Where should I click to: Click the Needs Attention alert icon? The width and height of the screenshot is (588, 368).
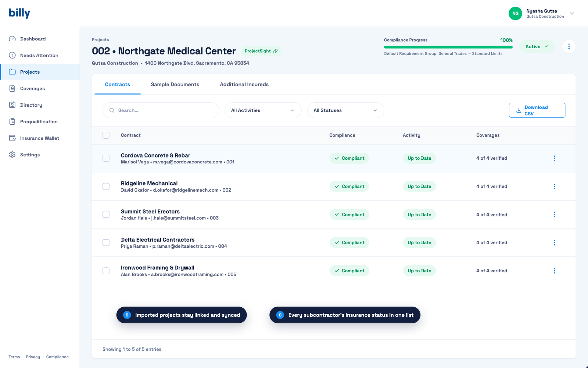[12, 55]
